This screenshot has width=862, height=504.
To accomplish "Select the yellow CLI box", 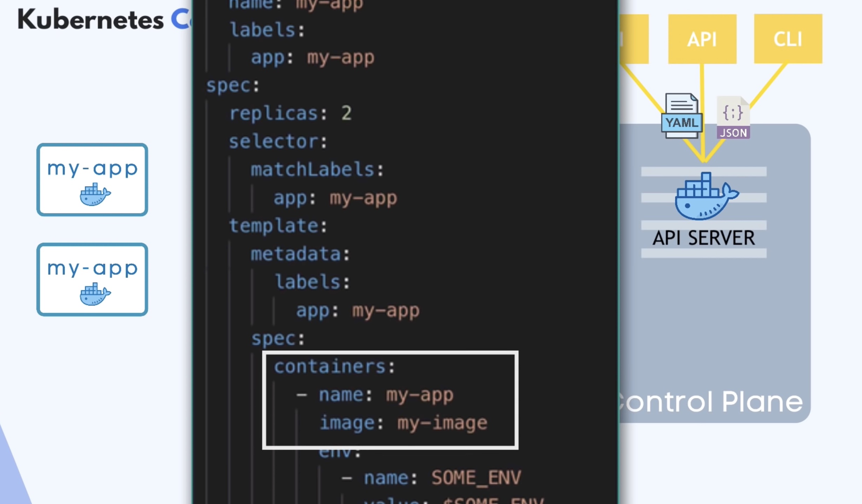I will coord(788,39).
